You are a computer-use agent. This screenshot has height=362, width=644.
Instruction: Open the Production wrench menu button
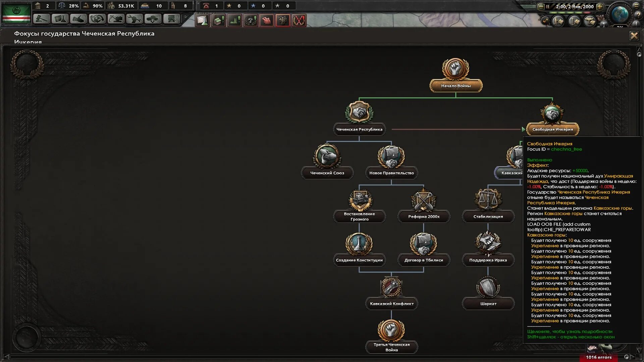click(134, 19)
